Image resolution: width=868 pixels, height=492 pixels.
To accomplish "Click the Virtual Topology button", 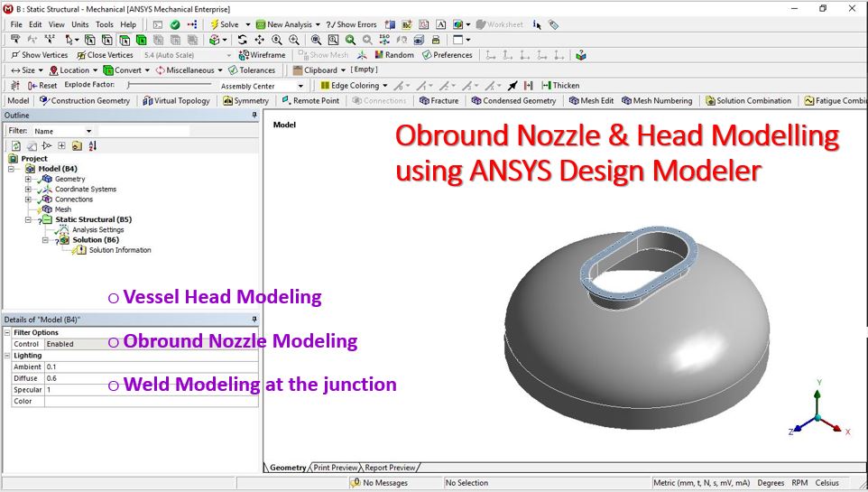I will pyautogui.click(x=177, y=100).
